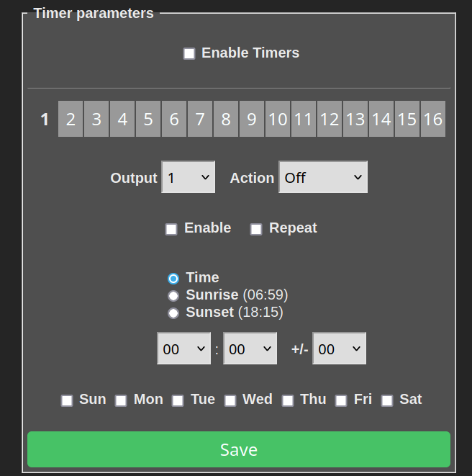Go to timer tab 16
The image size is (472, 476).
(433, 119)
